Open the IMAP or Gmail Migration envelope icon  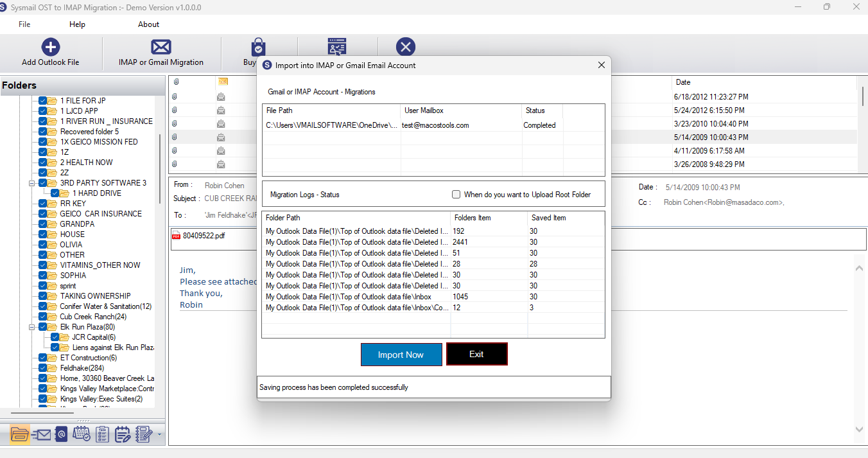(161, 47)
